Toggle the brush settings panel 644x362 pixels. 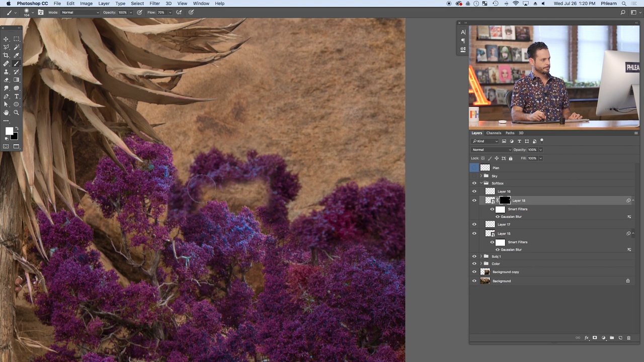40,12
